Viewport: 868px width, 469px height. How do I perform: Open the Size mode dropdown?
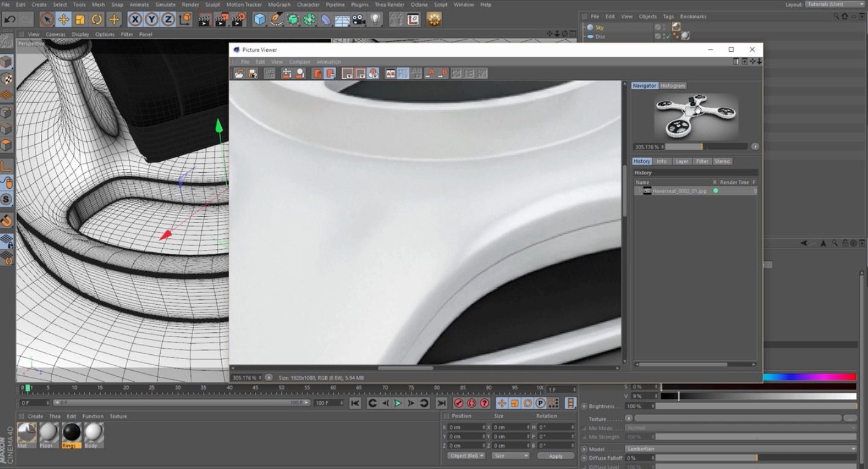pyautogui.click(x=510, y=456)
